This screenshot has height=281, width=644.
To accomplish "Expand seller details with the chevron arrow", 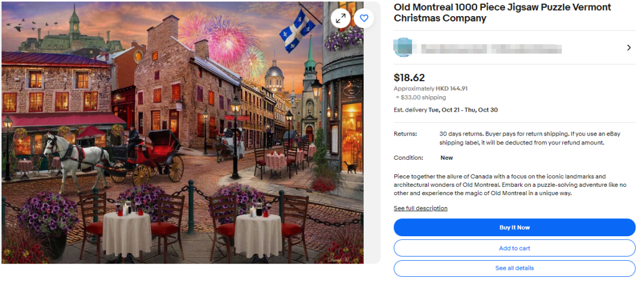I will (628, 48).
